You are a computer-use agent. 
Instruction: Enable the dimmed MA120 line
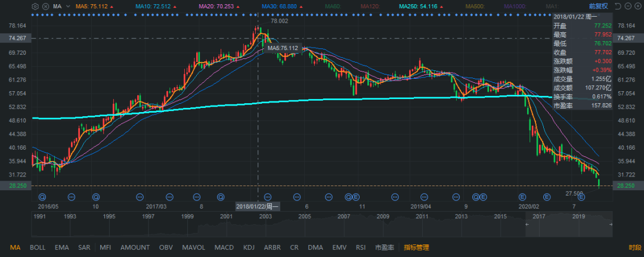pyautogui.click(x=370, y=7)
